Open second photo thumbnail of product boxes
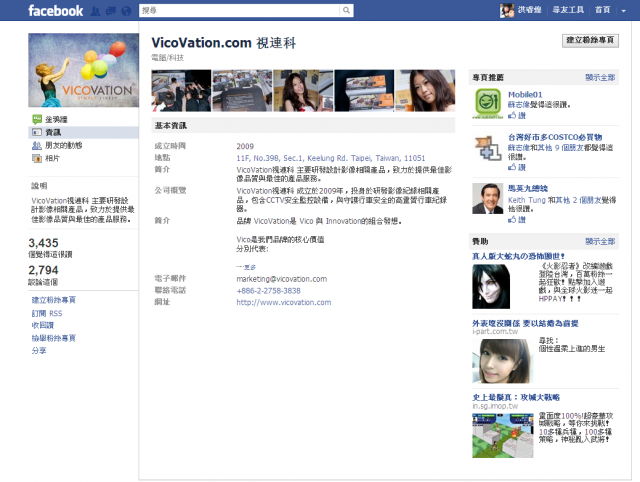640x482 pixels. click(242, 91)
